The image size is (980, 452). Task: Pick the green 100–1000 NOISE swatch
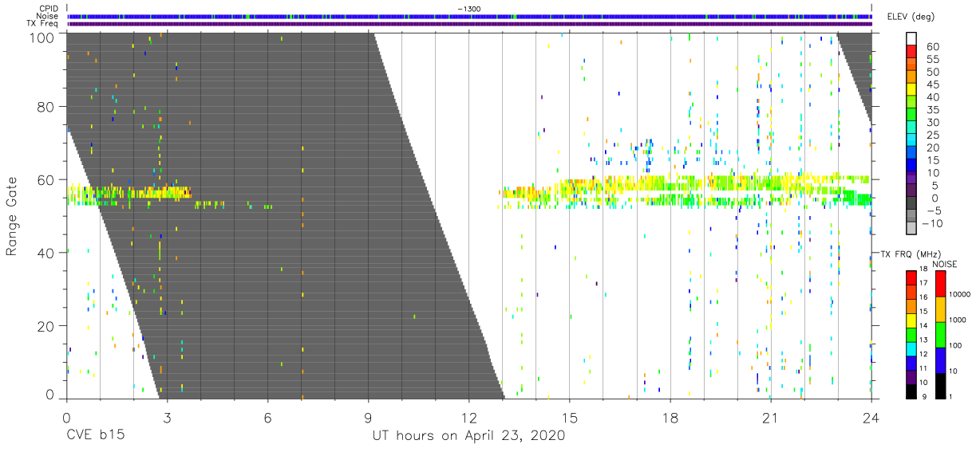(942, 335)
